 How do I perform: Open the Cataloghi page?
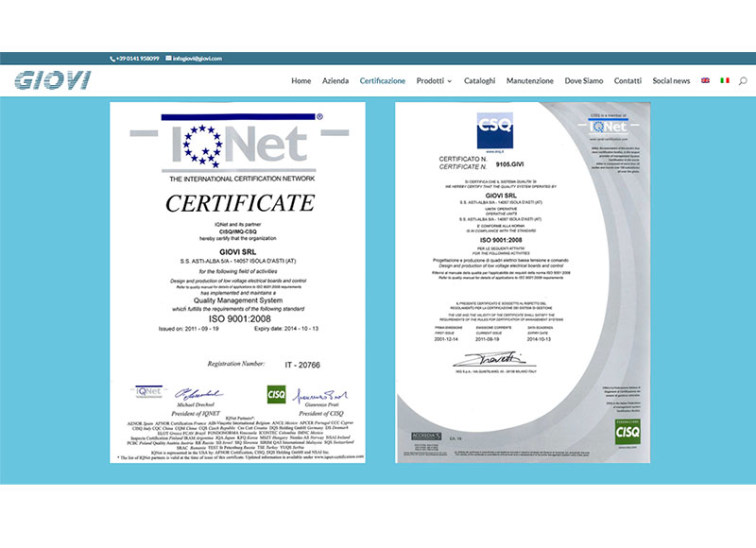(479, 81)
